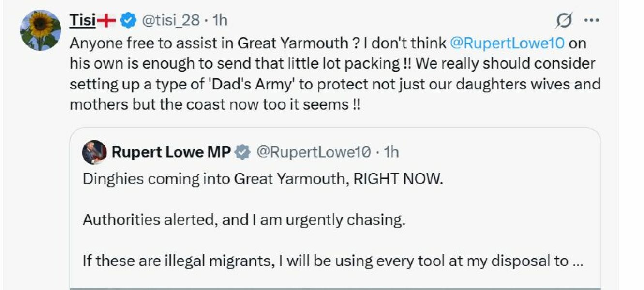Click the England flag emoji beside Tisi
Screen dimensions: 644x290
click(x=106, y=19)
